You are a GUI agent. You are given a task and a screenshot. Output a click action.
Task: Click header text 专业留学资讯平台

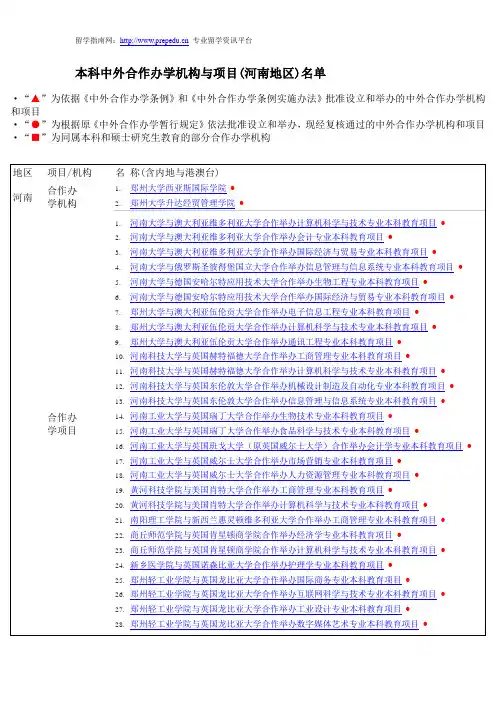[x=222, y=40]
